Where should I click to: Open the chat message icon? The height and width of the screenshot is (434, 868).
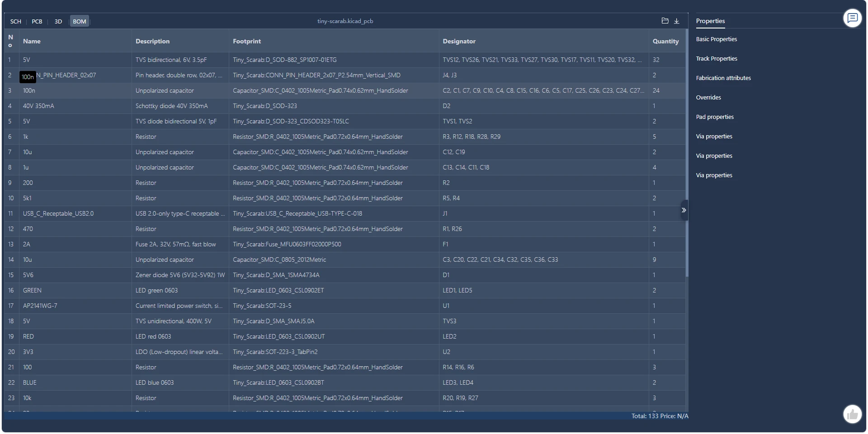(x=852, y=18)
